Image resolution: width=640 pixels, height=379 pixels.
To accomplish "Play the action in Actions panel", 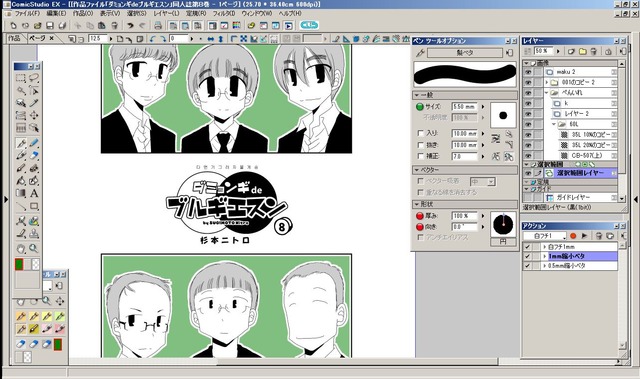I will point(584,236).
